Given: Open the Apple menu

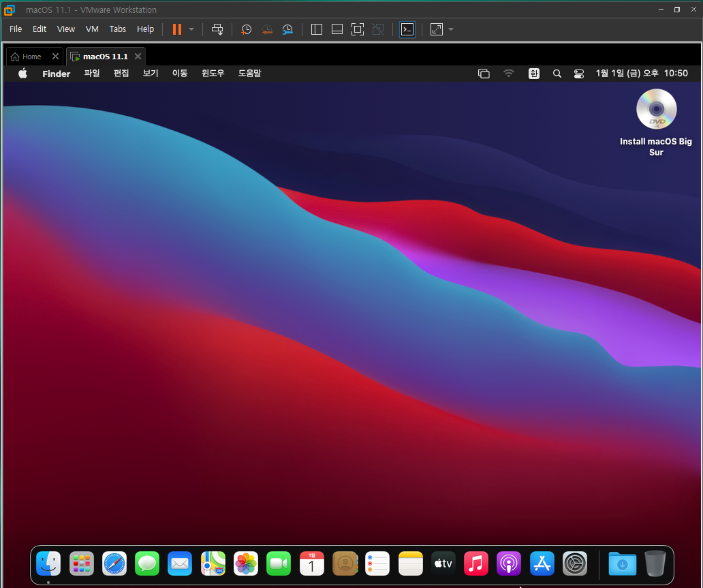Looking at the screenshot, I should 23,74.
